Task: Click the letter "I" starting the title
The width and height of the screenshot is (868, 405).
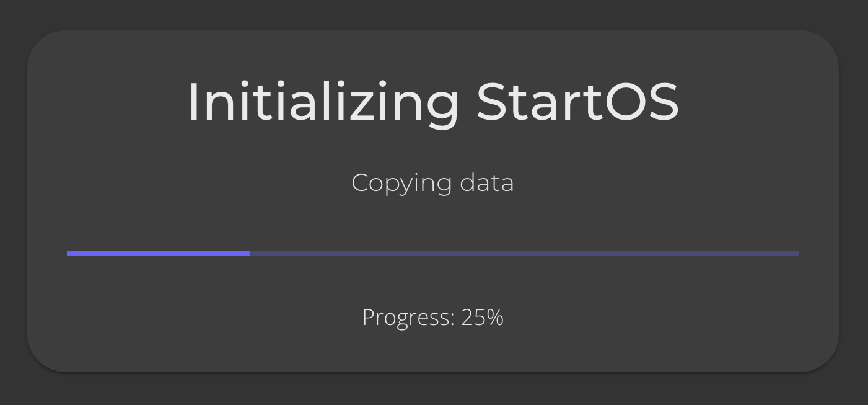Action: pos(193,102)
